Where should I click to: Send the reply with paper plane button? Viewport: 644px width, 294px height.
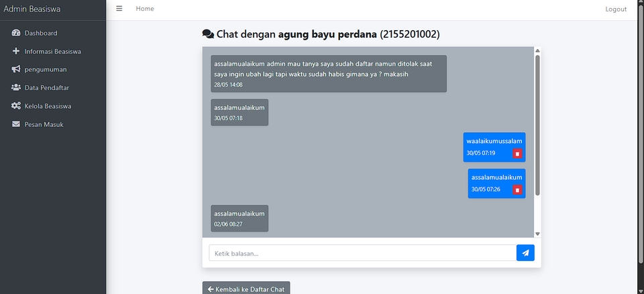coord(525,253)
